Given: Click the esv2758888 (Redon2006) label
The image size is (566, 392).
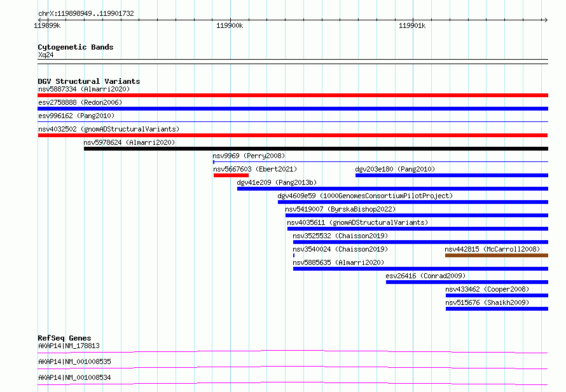Looking at the screenshot, I should click(x=80, y=102).
